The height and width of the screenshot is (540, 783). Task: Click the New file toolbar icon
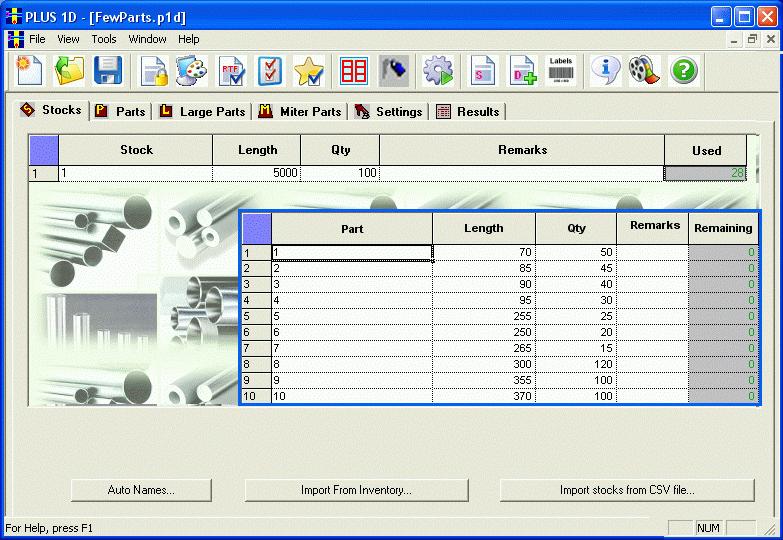coord(29,70)
